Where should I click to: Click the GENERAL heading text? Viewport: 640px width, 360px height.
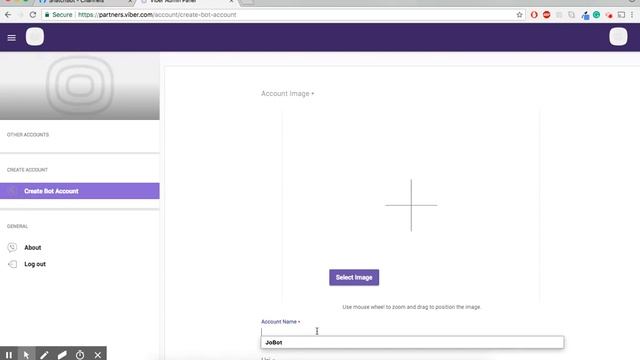(x=17, y=226)
